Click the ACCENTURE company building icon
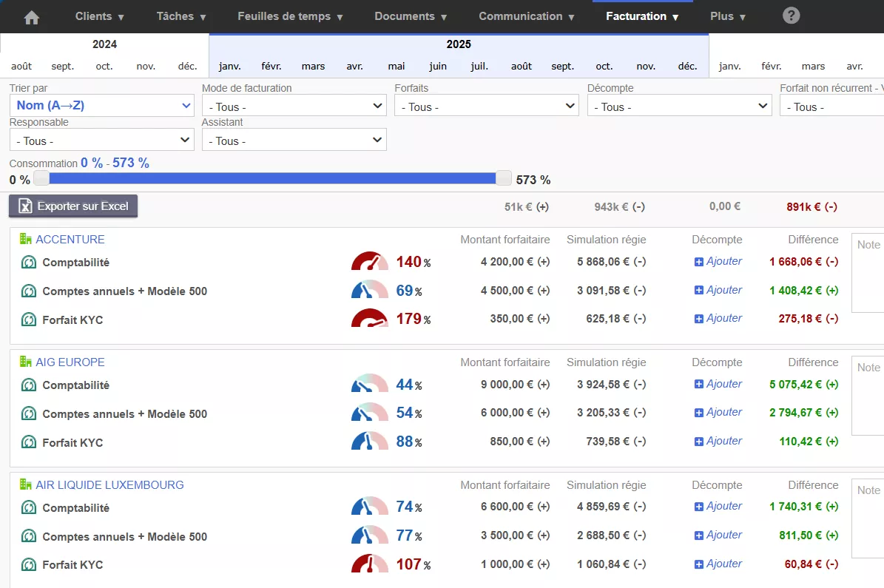Image resolution: width=884 pixels, height=588 pixels. pyautogui.click(x=26, y=239)
